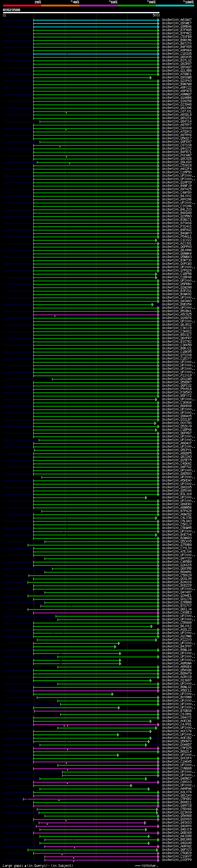Screen dimensions: 197x868
Task: Click the UniRef100_Q96A05 entry
Action: pyautogui.click(x=176, y=416)
